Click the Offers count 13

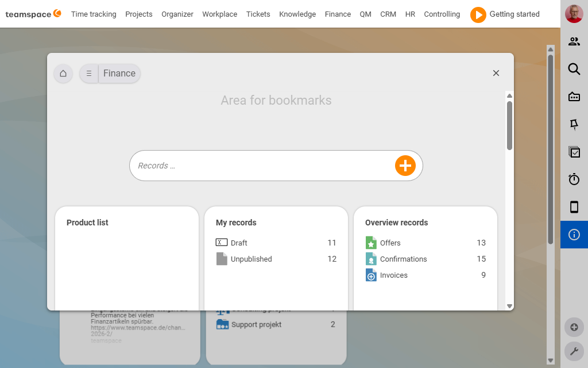[481, 243]
